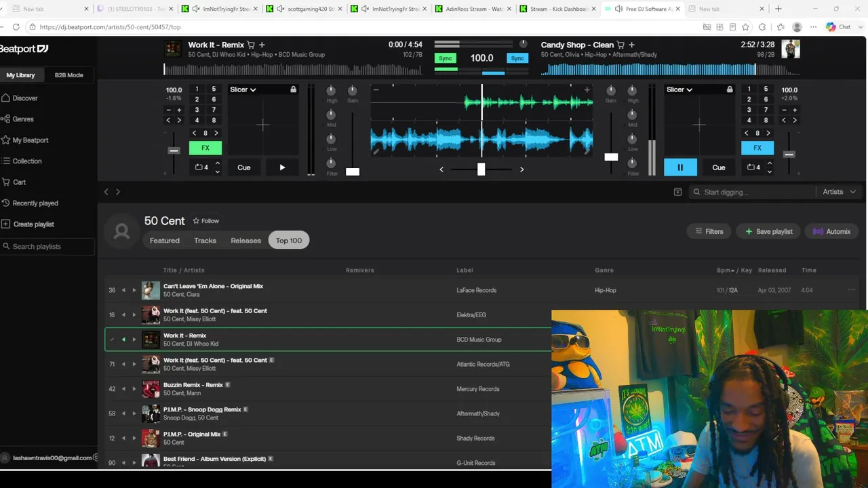Screen dimensions: 868x488
Task: Nudge left deck forward with right arrow
Action: click(x=179, y=120)
